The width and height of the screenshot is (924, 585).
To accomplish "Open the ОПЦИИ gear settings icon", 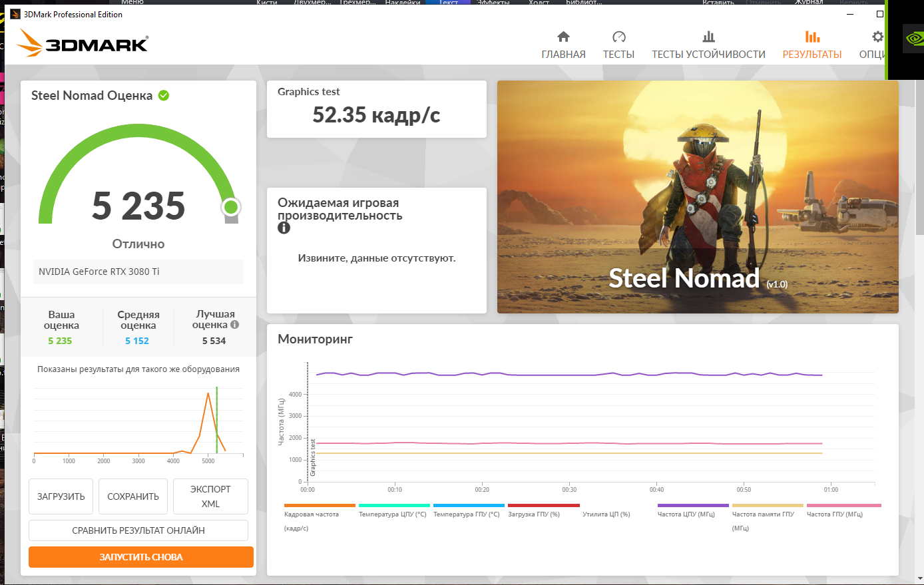I will tap(878, 37).
